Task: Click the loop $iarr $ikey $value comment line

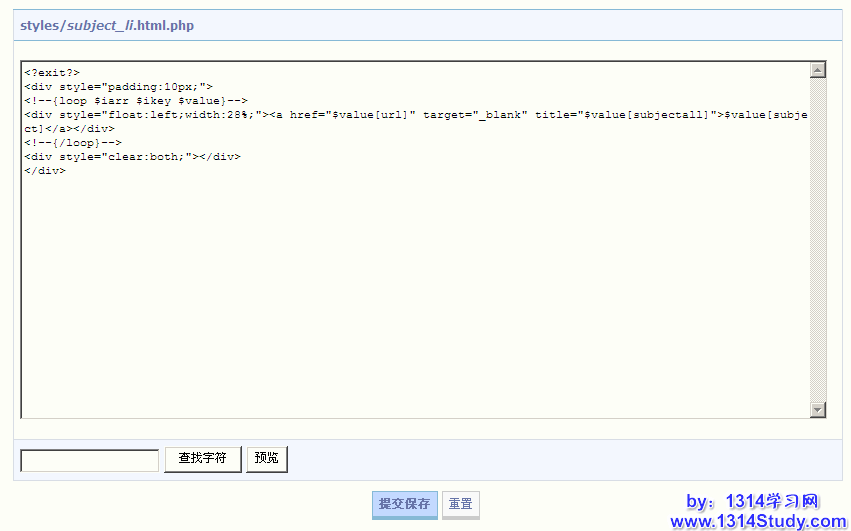Action: coord(136,100)
